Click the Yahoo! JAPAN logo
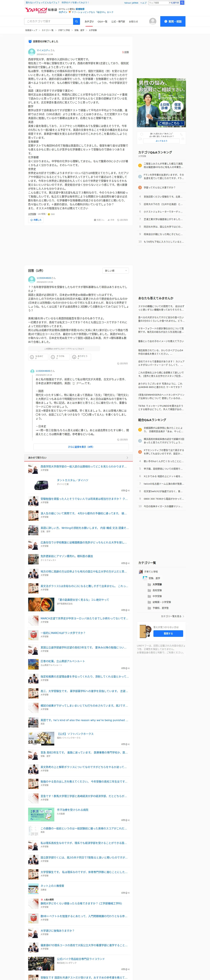The width and height of the screenshot is (210, 980). 36,10
